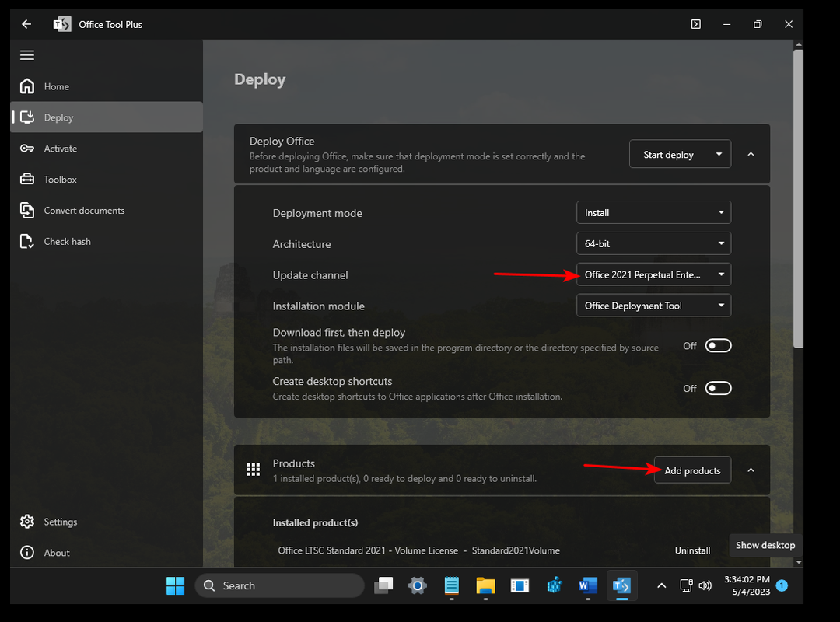This screenshot has height=622, width=840.
Task: Click the About info icon
Action: pyautogui.click(x=27, y=552)
